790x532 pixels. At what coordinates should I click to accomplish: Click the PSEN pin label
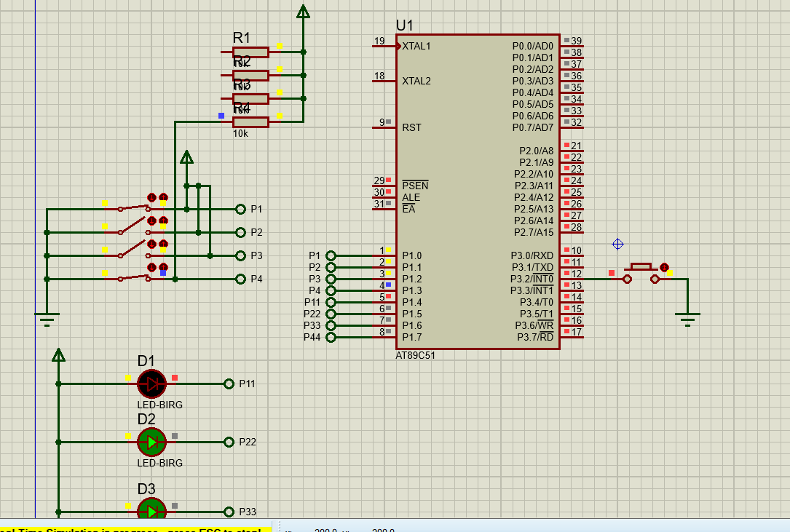(x=415, y=186)
